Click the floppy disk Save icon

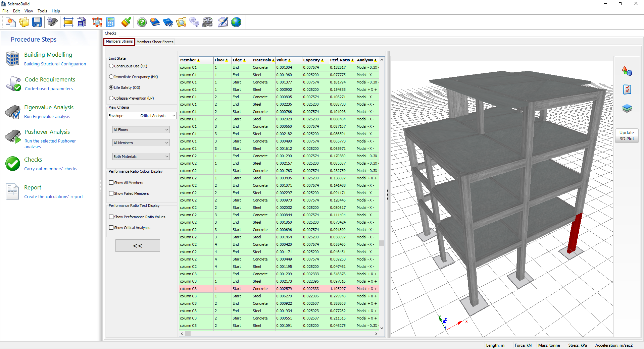click(37, 22)
